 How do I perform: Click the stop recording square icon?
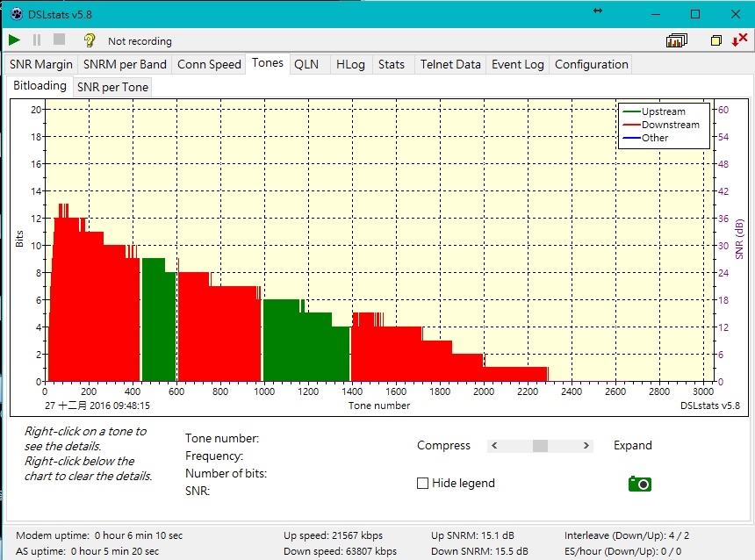click(x=59, y=39)
